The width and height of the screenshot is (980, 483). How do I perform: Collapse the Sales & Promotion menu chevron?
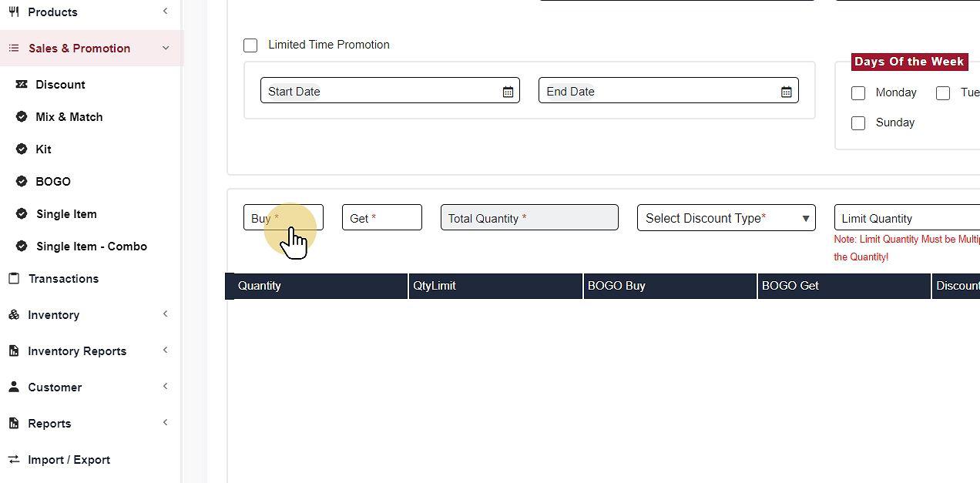[x=166, y=49]
